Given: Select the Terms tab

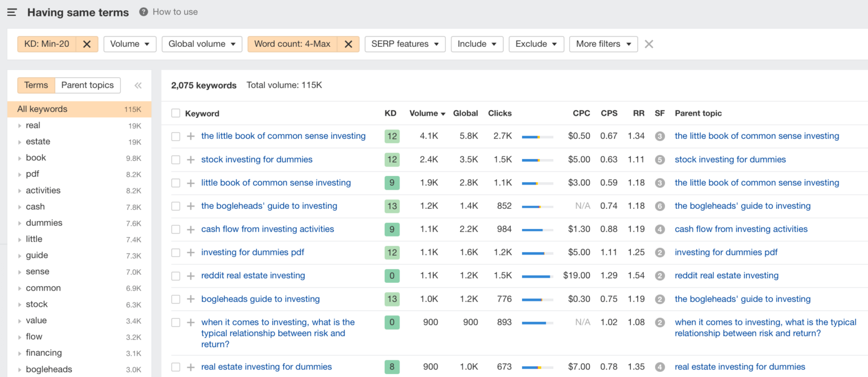Looking at the screenshot, I should pyautogui.click(x=36, y=85).
